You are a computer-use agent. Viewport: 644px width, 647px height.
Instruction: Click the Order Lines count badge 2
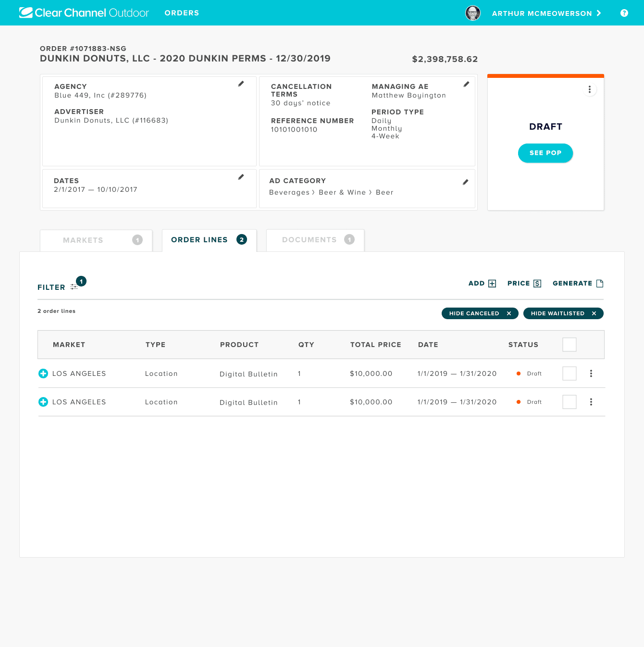coord(242,239)
